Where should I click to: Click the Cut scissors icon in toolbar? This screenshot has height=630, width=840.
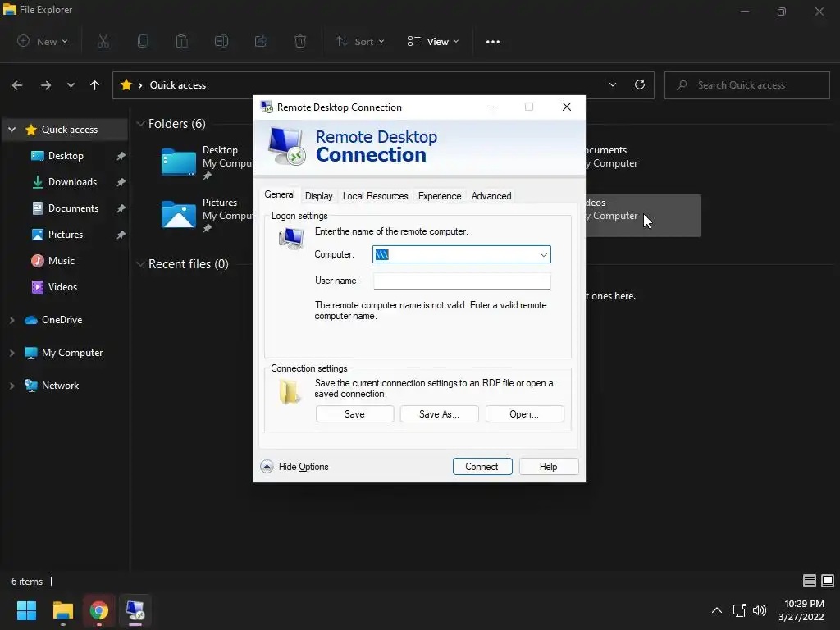(x=103, y=41)
